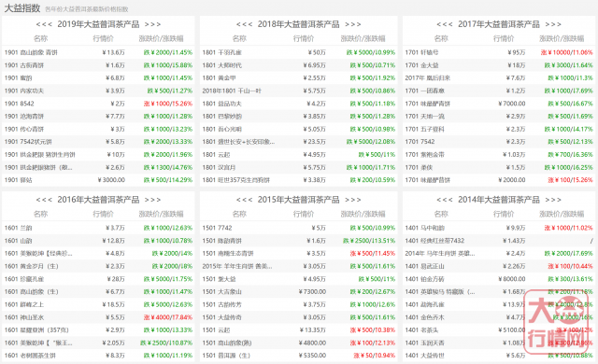The width and height of the screenshot is (598, 364).
Task: Select the 1801 千羽孔雀 product name
Action: [222, 52]
